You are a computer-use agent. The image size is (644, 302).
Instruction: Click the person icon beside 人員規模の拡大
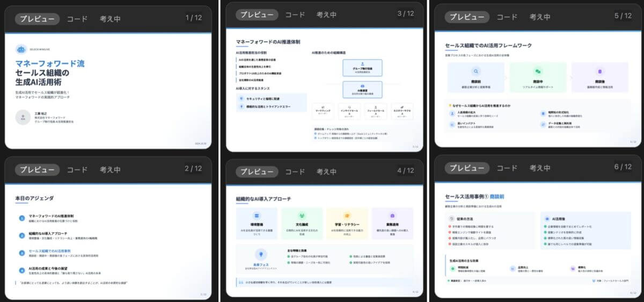[x=452, y=114]
